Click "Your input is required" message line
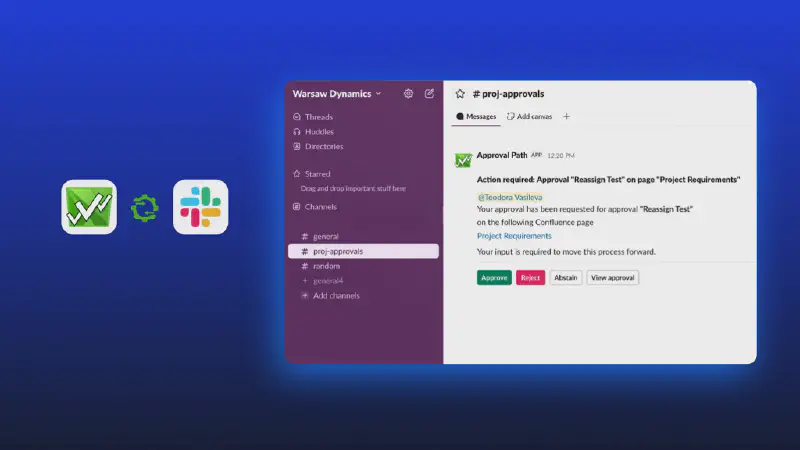Viewport: 800px width, 450px height. (566, 252)
